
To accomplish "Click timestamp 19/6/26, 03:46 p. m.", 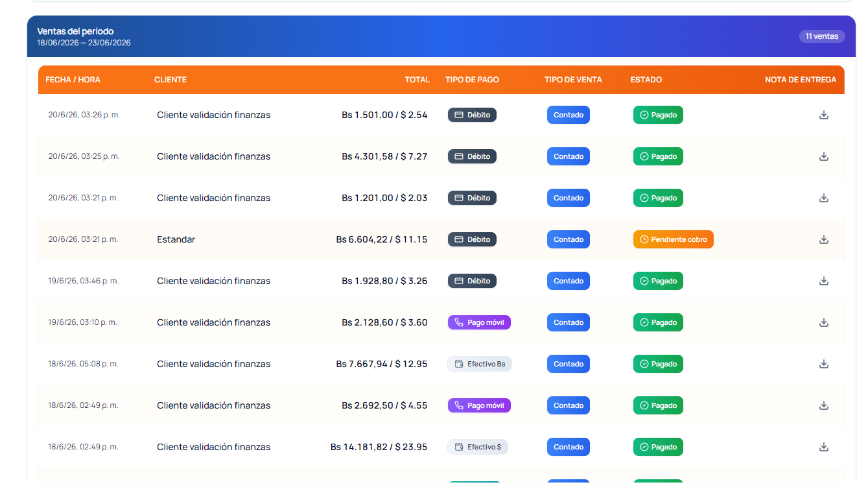I will [84, 281].
